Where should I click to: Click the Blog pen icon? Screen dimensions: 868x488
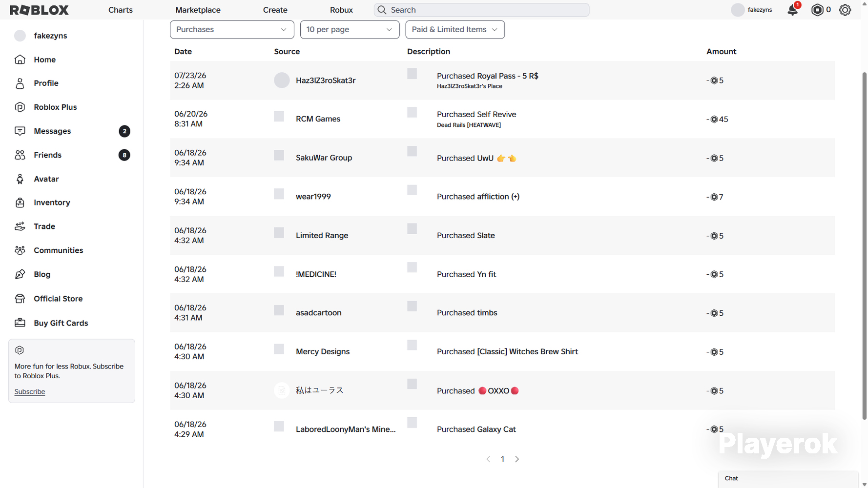(20, 274)
